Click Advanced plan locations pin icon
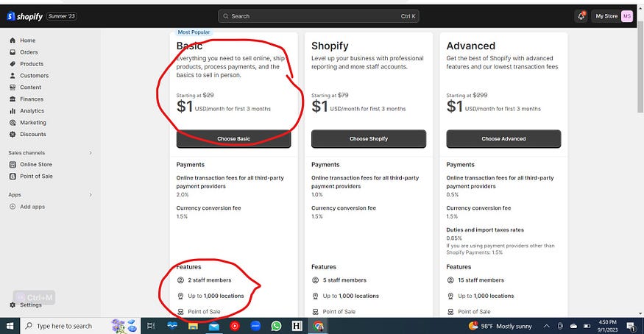The width and height of the screenshot is (644, 334). [450, 296]
